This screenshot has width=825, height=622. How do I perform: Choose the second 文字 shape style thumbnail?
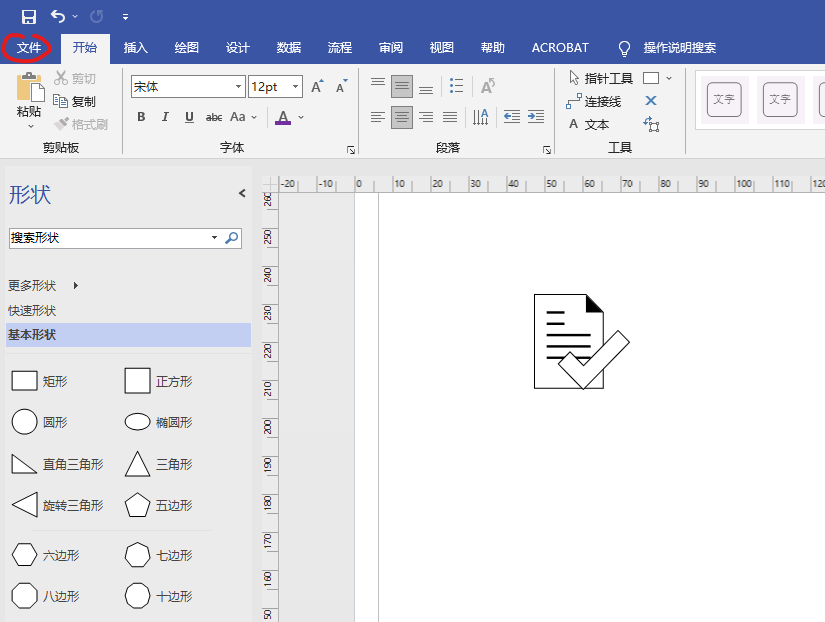[x=780, y=99]
